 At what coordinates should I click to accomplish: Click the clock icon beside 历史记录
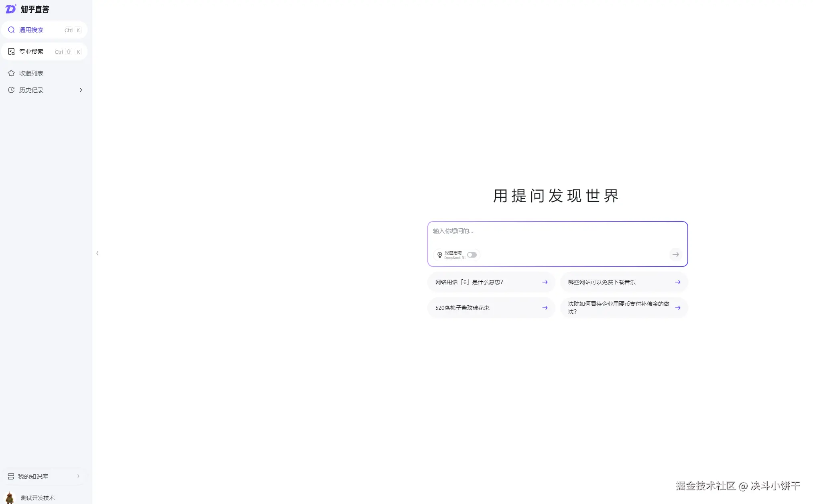[11, 90]
